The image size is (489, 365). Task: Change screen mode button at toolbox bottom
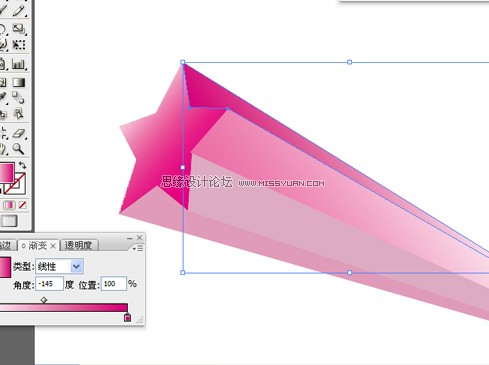[9, 221]
